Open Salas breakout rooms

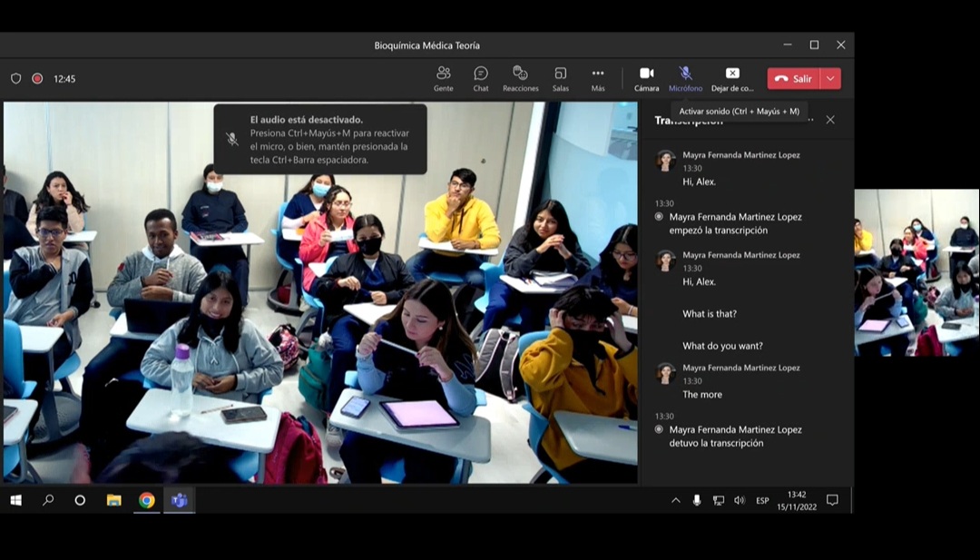pos(560,78)
